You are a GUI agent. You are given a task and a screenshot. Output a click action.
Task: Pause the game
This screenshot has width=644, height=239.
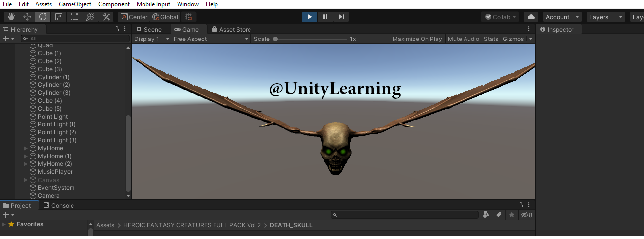[325, 17]
